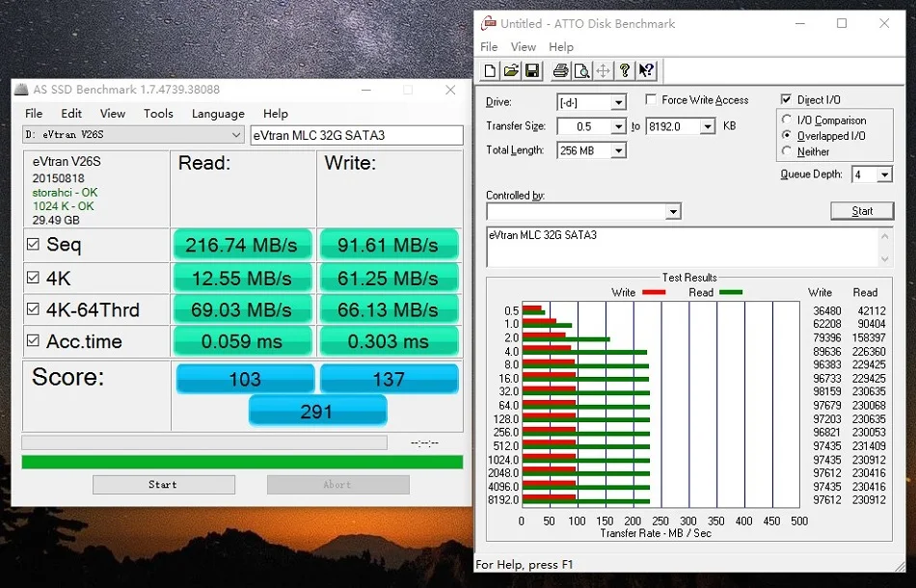916x588 pixels.
Task: Click Start button in AS SSD Benchmark
Action: coord(164,485)
